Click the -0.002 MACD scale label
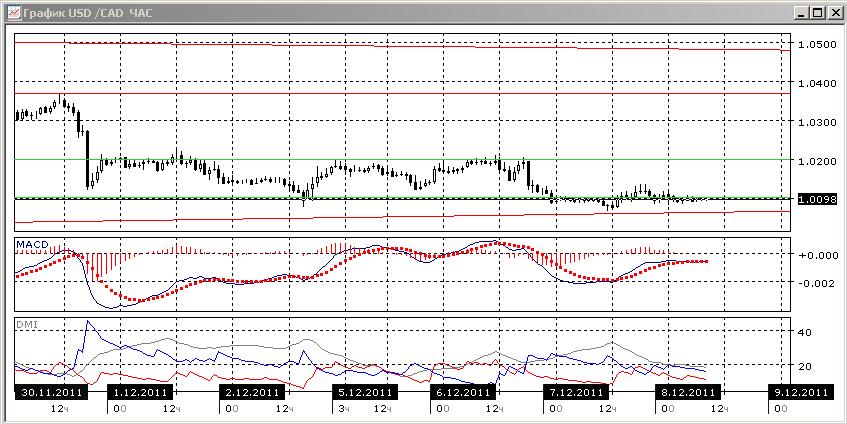847x424 pixels. click(x=816, y=282)
